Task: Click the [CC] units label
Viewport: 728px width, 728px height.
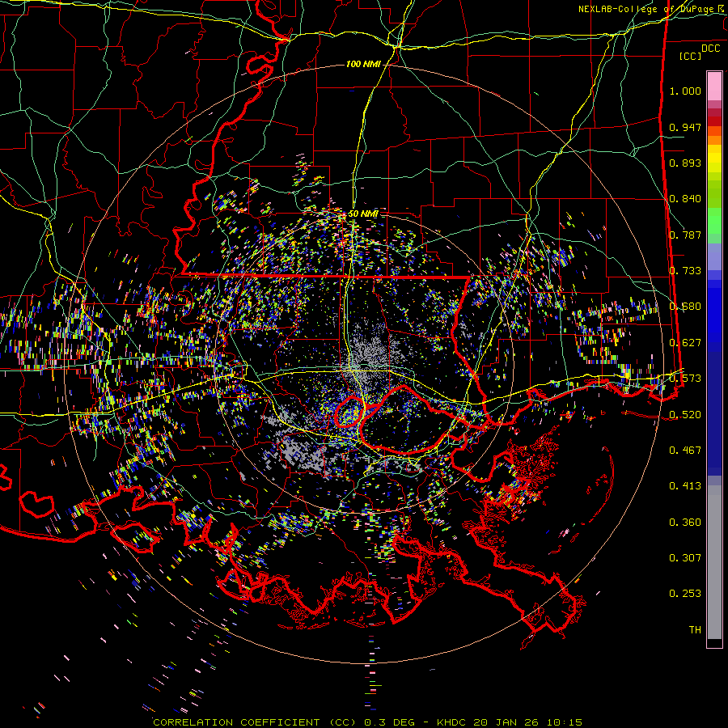Action: point(691,56)
